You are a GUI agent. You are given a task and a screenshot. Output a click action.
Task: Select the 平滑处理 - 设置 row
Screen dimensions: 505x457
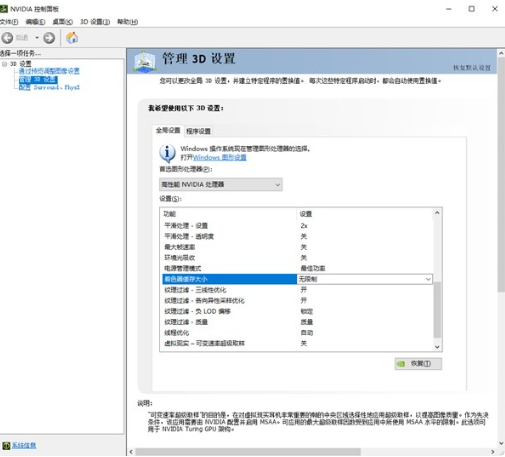coord(298,226)
